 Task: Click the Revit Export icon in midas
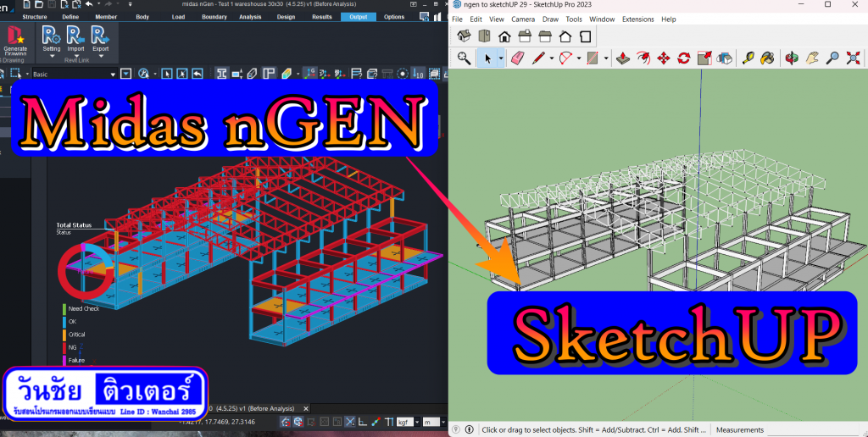pyautogui.click(x=100, y=36)
